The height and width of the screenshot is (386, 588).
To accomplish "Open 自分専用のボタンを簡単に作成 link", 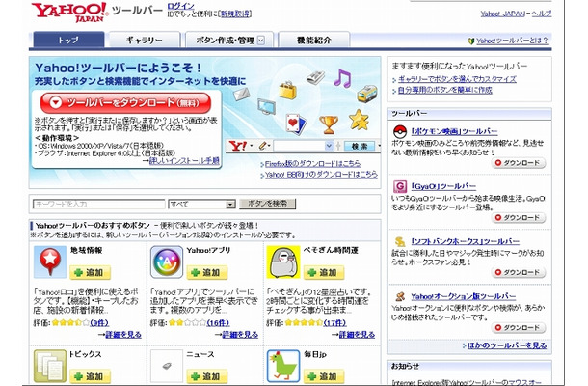I will point(444,90).
